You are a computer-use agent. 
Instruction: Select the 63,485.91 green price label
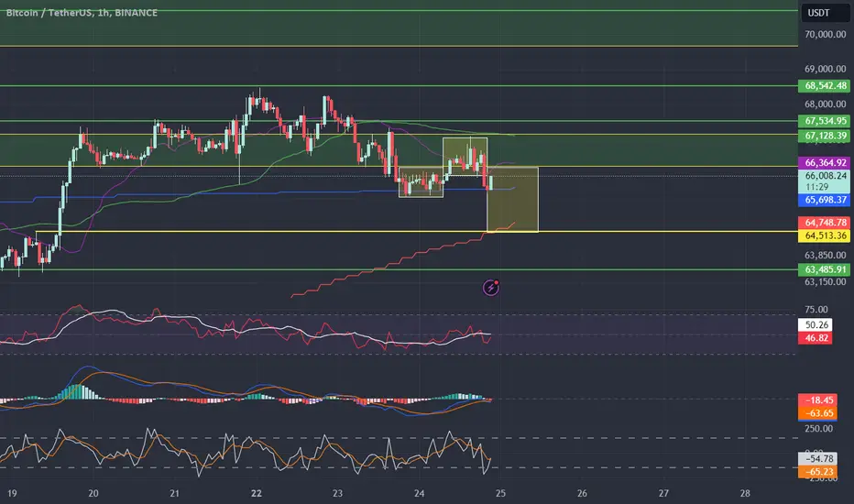pos(824,269)
